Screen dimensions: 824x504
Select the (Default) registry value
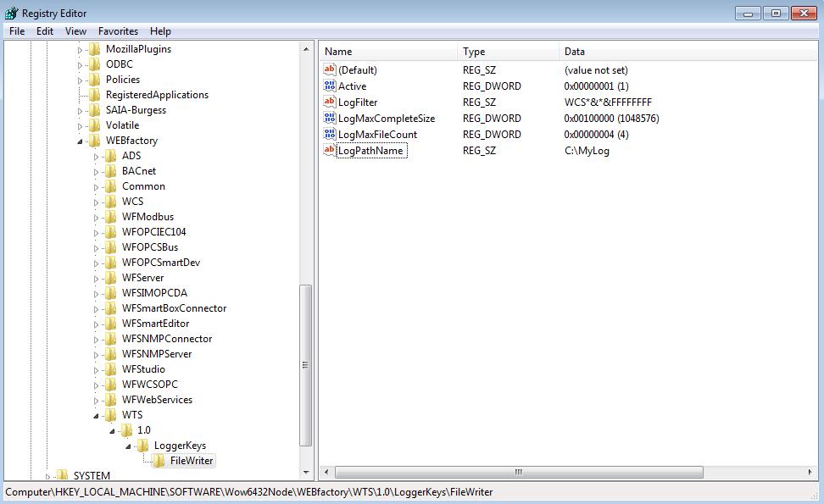(357, 70)
